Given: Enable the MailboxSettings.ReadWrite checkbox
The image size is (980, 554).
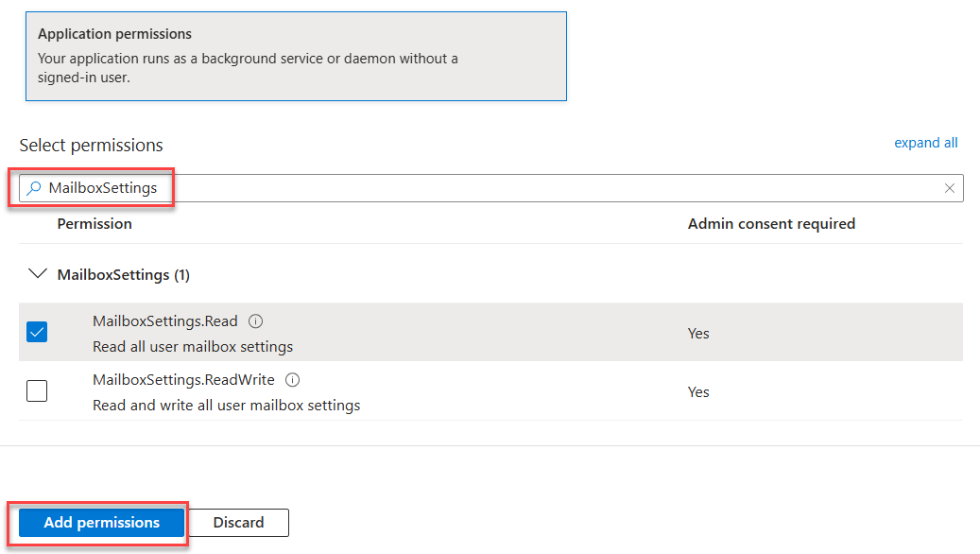Looking at the screenshot, I should 37,391.
